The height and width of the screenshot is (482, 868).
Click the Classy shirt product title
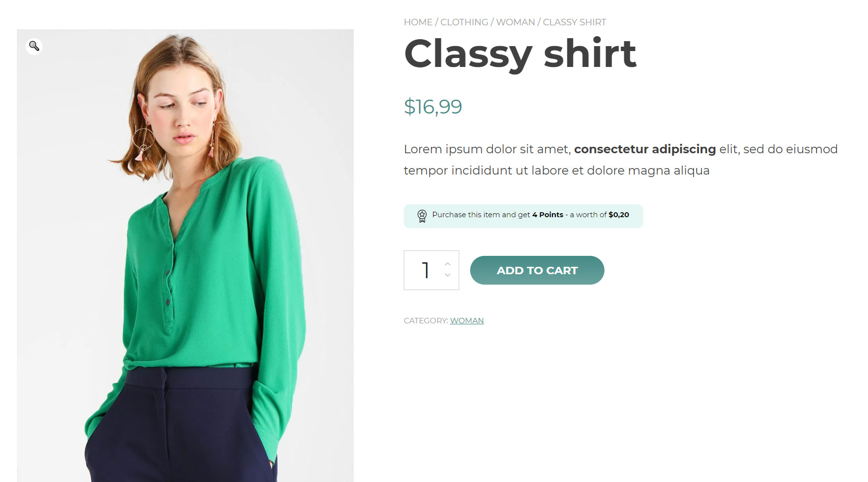(520, 54)
